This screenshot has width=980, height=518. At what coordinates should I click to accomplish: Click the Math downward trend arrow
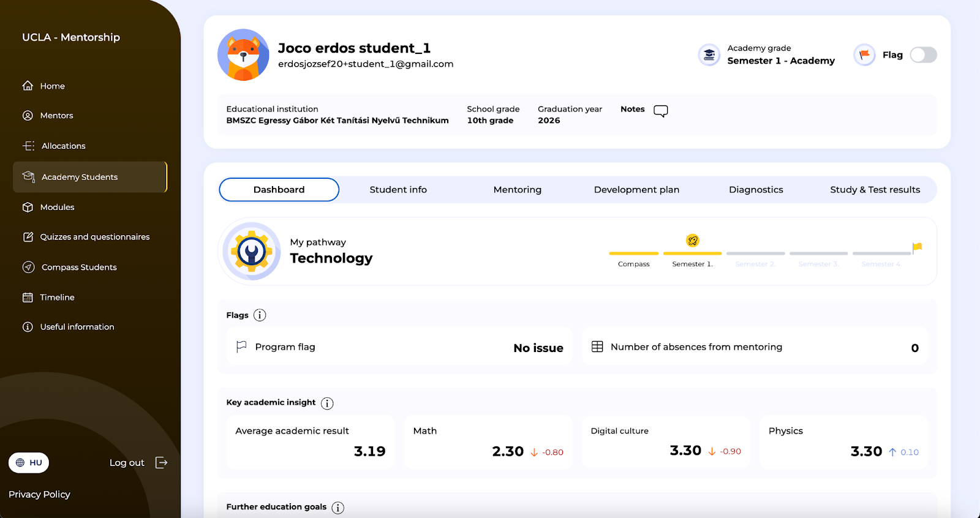(x=534, y=452)
